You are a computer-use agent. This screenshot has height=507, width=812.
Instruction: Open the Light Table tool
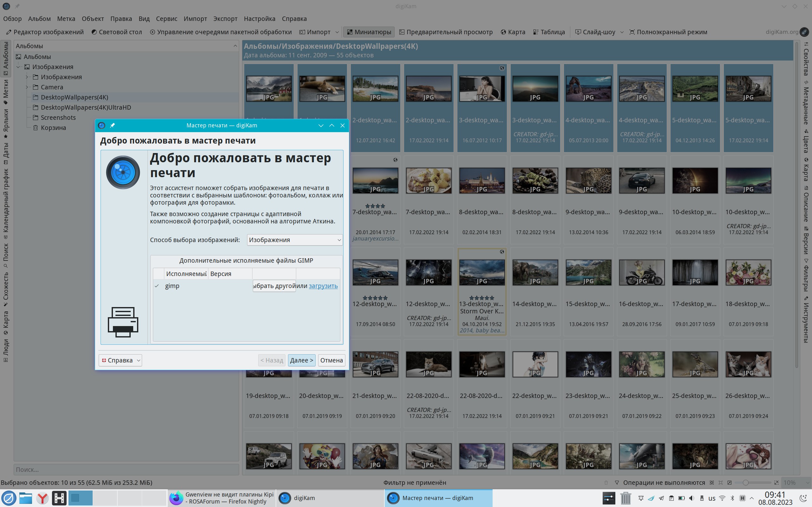coord(116,32)
